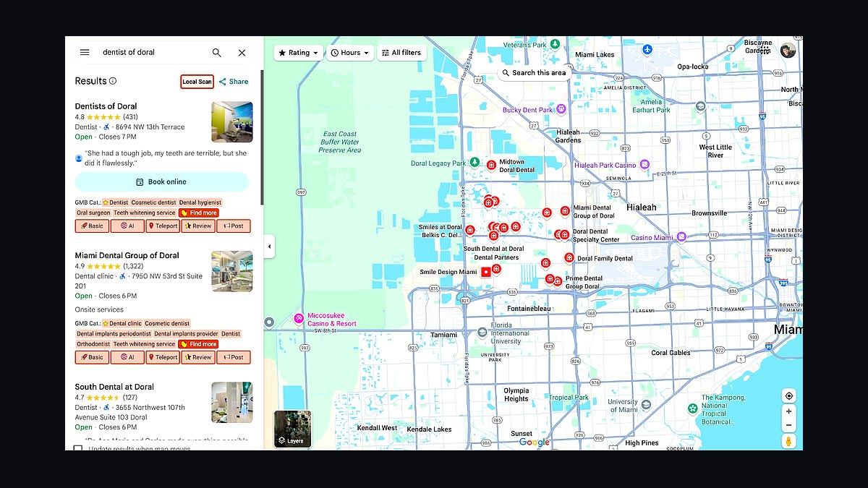The image size is (868, 488).
Task: Click AI button under Miami Dental Group
Action: pos(127,357)
